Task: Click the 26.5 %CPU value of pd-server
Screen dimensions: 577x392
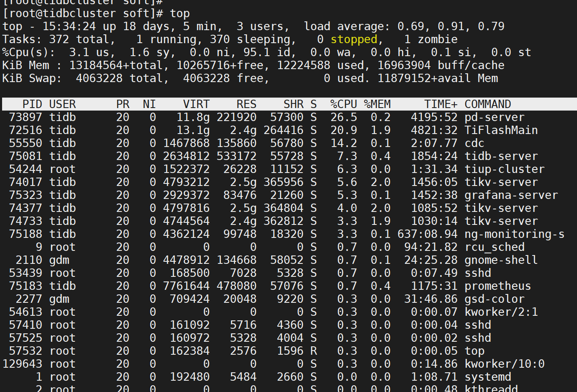Action: click(344, 117)
